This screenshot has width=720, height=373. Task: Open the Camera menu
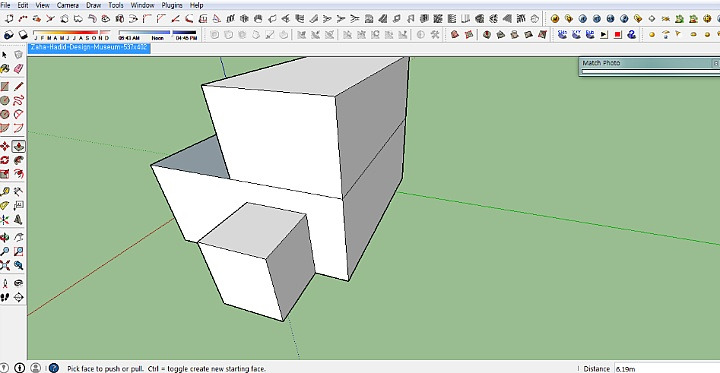68,6
